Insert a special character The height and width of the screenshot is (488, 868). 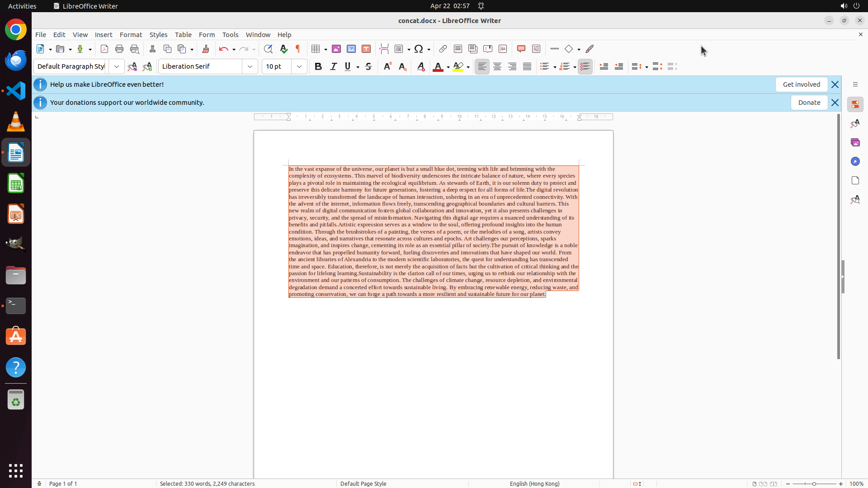419,49
